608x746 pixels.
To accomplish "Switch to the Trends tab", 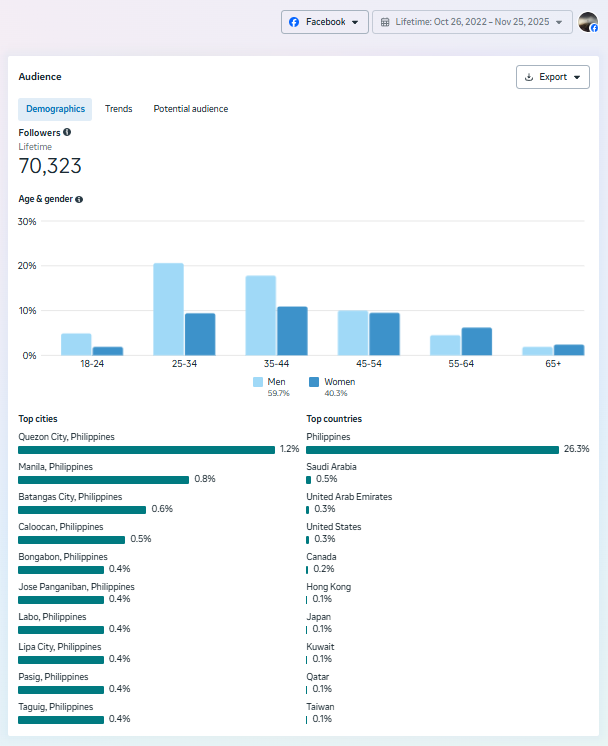I will (x=119, y=109).
